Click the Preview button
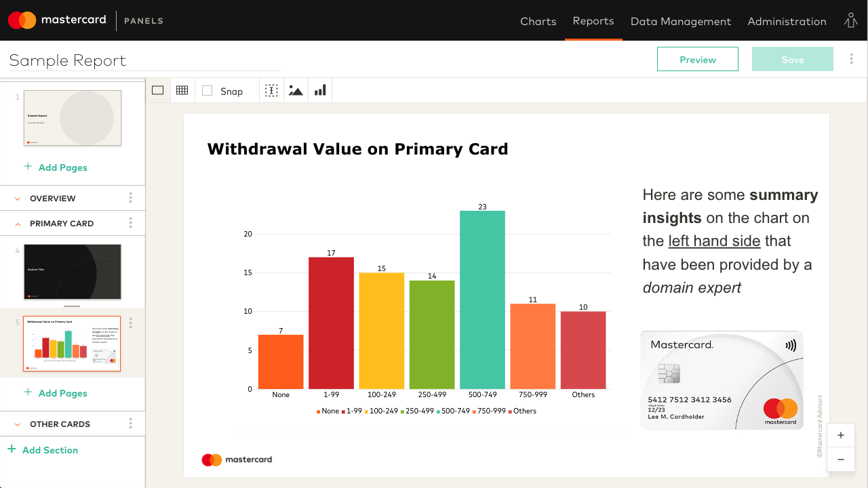868x488 pixels. point(697,59)
